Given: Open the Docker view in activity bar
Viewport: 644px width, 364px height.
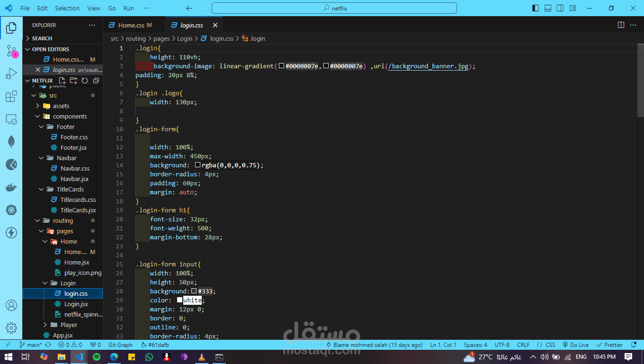Looking at the screenshot, I should (x=11, y=187).
